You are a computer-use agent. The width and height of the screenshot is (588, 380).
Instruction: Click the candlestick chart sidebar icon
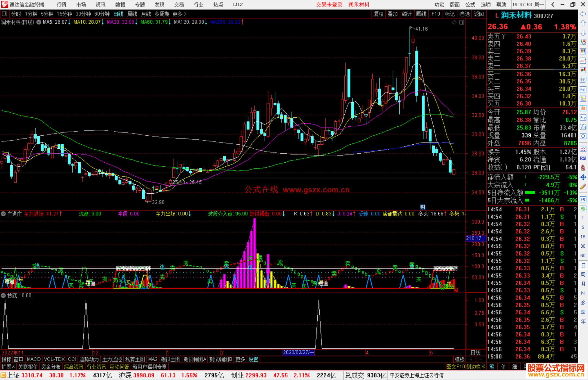click(583, 70)
